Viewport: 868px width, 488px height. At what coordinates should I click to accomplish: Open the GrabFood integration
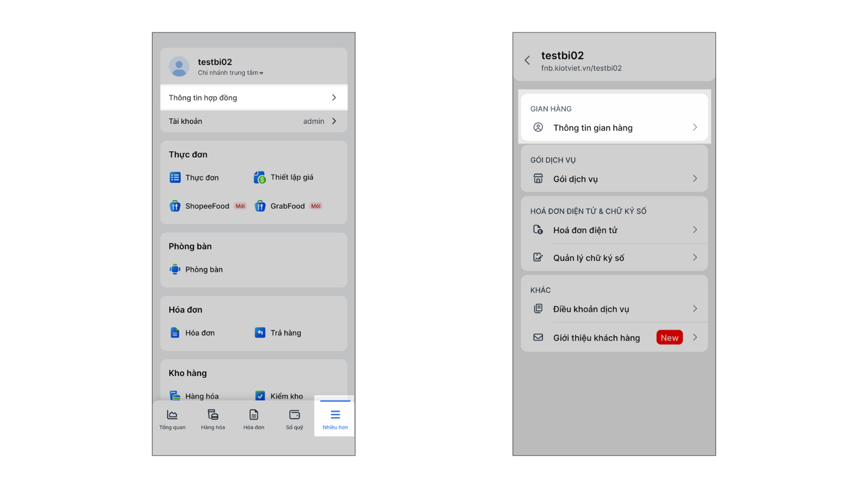pos(260,206)
